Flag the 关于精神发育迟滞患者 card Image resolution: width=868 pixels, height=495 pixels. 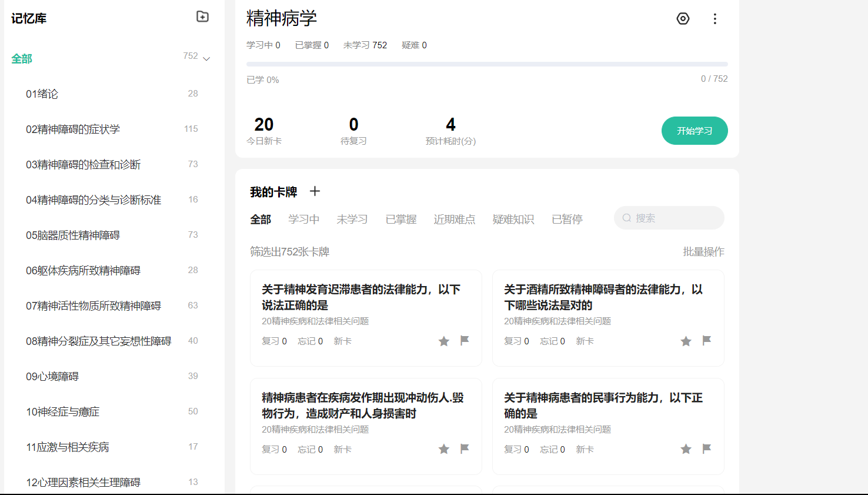465,340
